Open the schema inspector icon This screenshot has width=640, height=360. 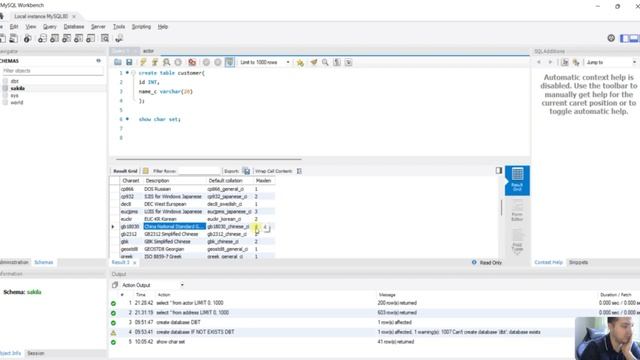coord(27,38)
